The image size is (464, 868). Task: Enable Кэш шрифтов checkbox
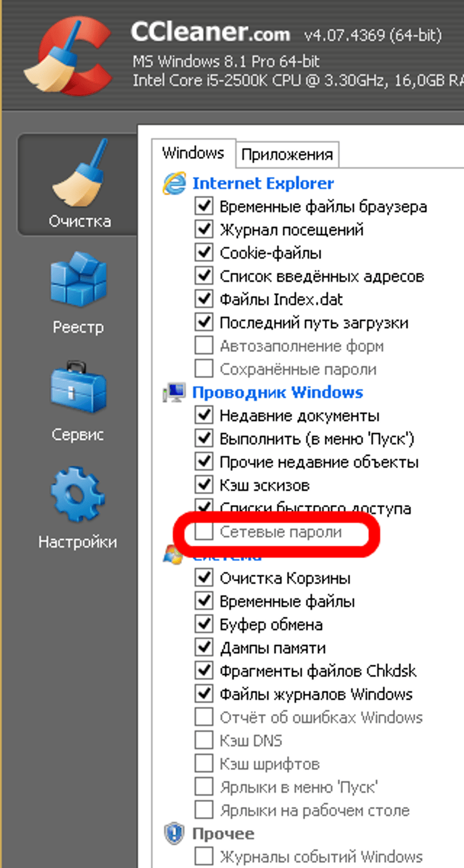204,764
